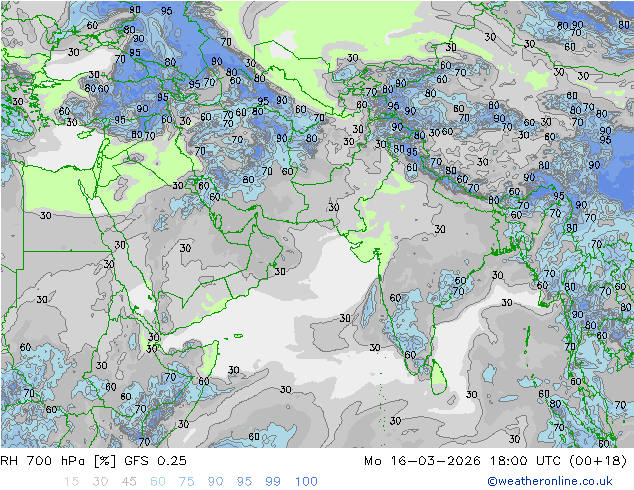Click the Sri Lanka island outline on the map

click(438, 377)
